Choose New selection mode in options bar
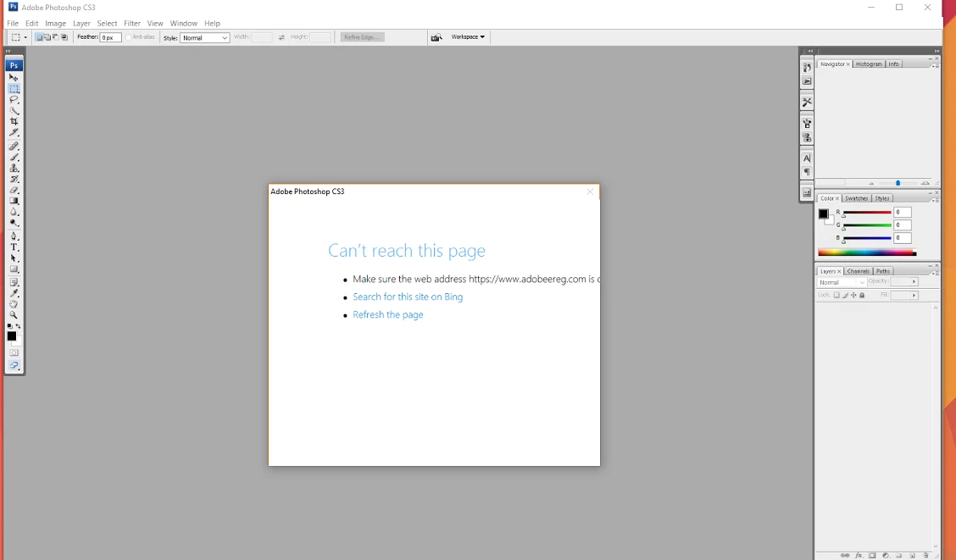Viewport: 956px width, 560px height. 39,37
